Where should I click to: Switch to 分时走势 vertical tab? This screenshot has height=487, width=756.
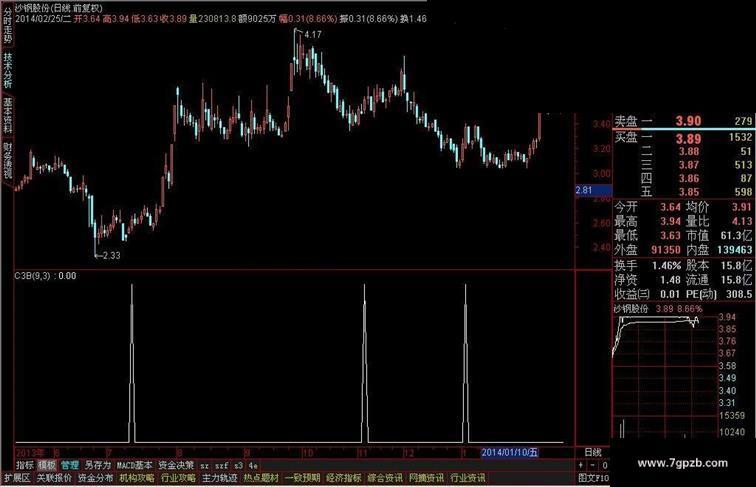coord(8,25)
